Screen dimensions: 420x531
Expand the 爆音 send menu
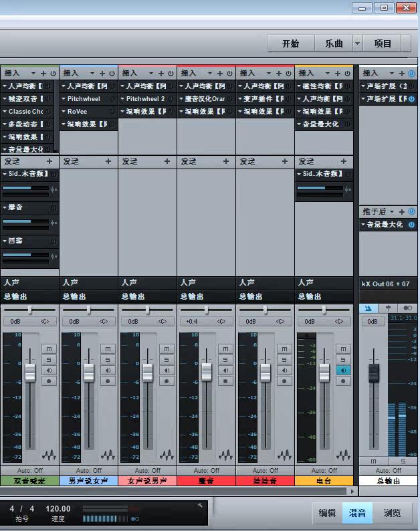click(5, 207)
